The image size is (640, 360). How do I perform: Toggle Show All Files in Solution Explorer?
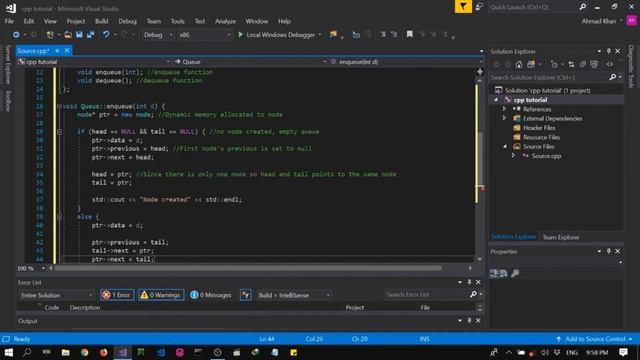coord(594,64)
